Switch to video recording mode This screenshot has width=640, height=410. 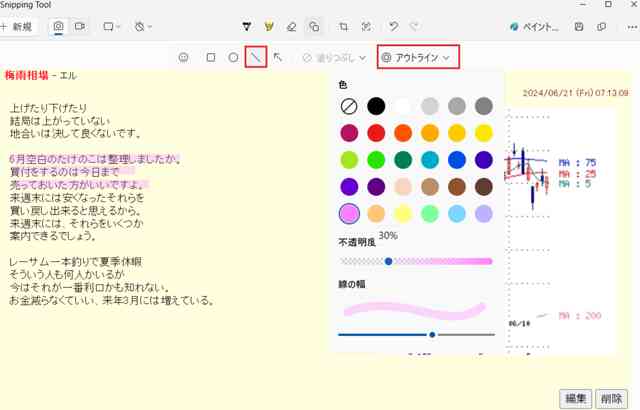79,27
